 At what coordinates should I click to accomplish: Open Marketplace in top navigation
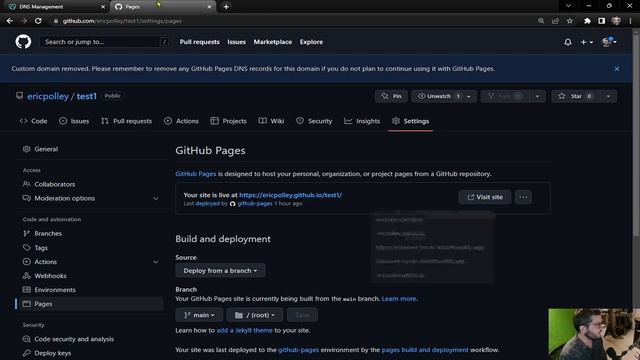[x=273, y=42]
